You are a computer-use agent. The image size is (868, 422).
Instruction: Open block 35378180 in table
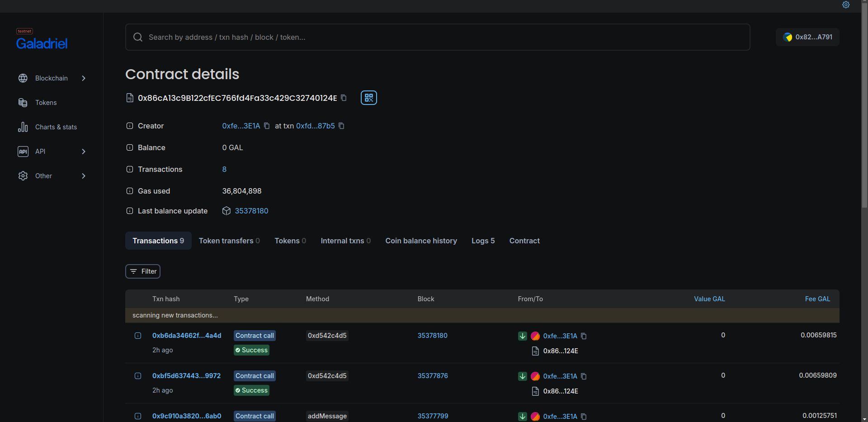coord(432,336)
